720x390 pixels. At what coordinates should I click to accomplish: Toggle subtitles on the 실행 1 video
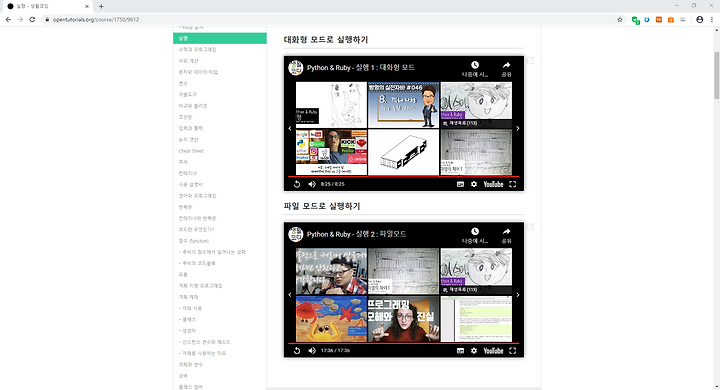pos(460,184)
